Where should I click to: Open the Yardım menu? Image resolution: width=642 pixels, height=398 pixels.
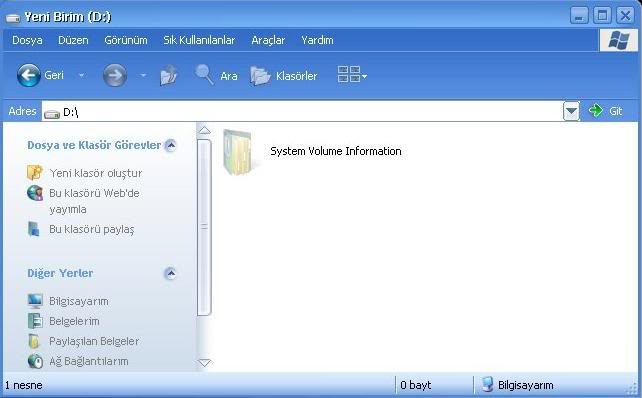(x=317, y=40)
